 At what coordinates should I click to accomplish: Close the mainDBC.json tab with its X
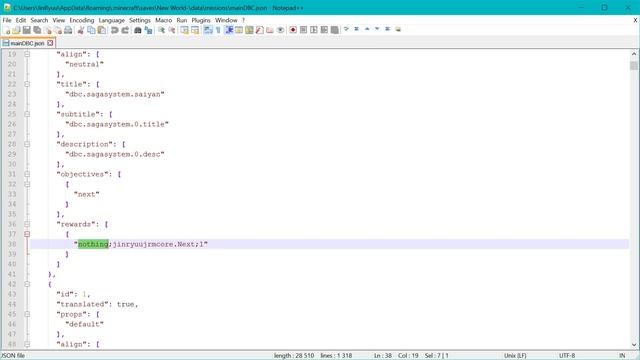coord(50,43)
